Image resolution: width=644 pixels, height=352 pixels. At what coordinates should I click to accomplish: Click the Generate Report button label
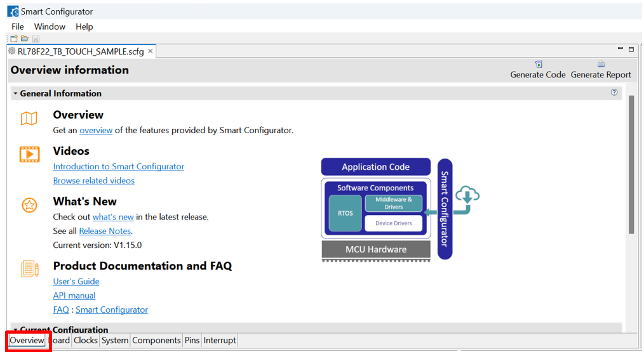pos(601,75)
